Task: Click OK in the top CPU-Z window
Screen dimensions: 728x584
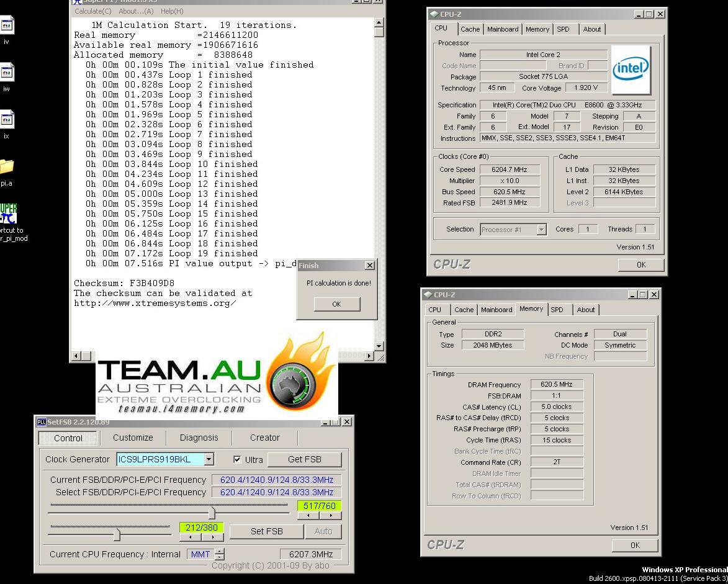Action: click(641, 264)
